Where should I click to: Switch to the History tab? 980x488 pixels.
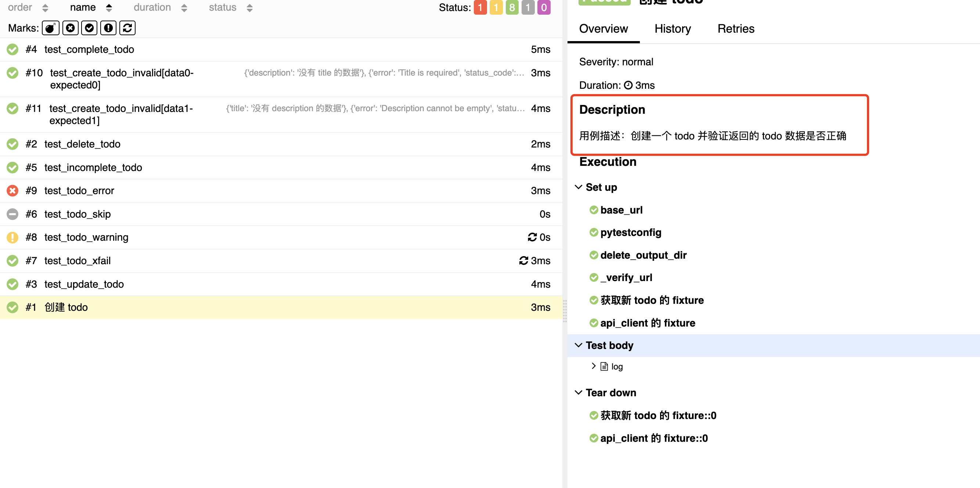tap(672, 29)
